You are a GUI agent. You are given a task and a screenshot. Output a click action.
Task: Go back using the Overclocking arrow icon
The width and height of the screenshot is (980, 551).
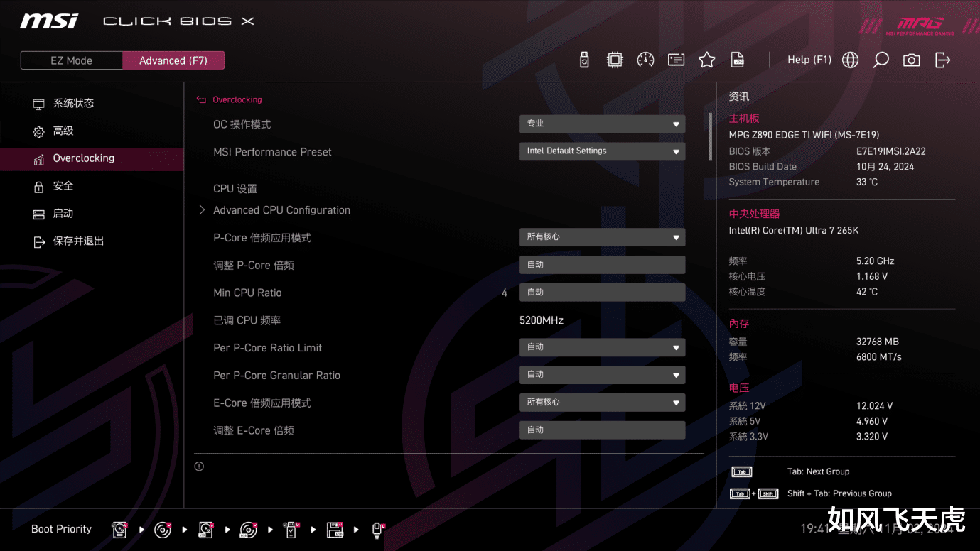[x=201, y=100]
